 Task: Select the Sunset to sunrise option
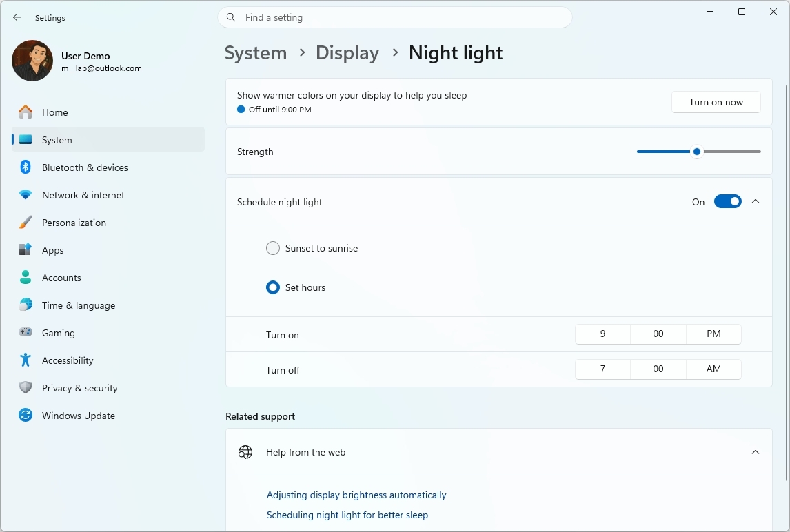coord(272,247)
